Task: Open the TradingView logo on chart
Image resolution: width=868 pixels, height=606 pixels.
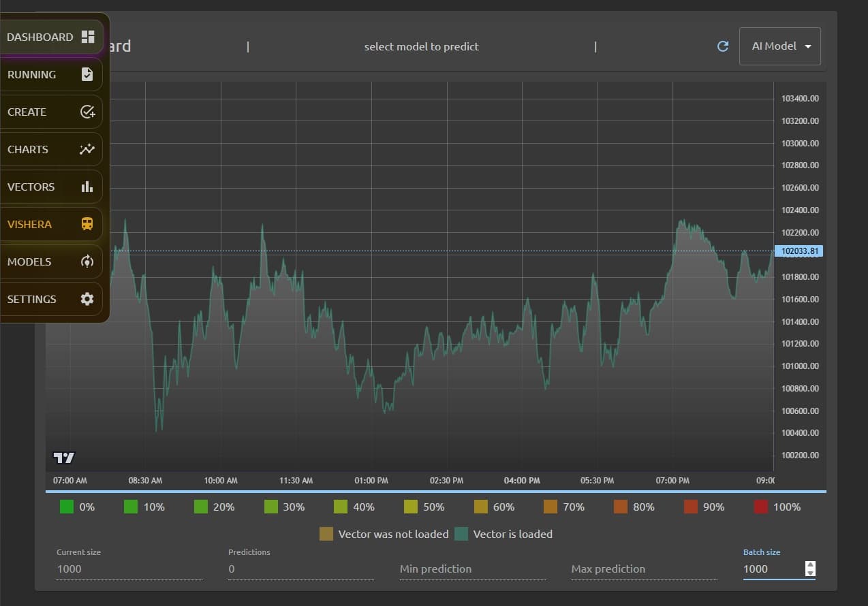Action: (x=64, y=459)
